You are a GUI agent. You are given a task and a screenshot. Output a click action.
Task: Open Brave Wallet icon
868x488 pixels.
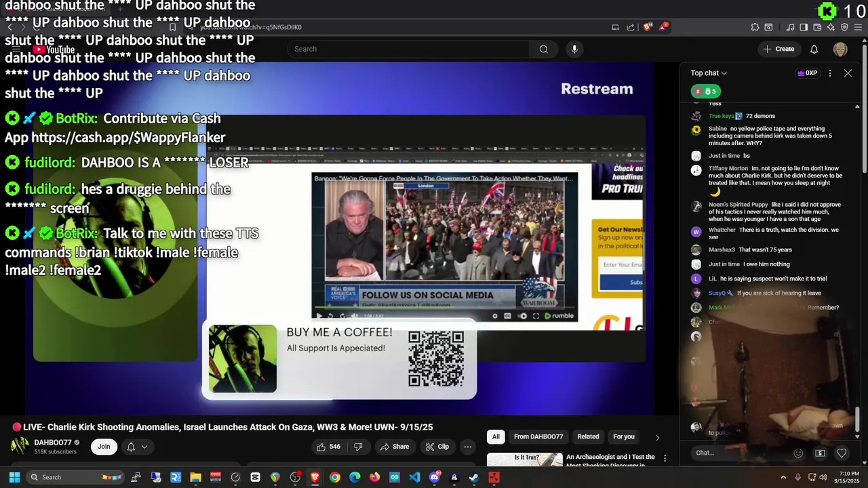click(x=817, y=27)
